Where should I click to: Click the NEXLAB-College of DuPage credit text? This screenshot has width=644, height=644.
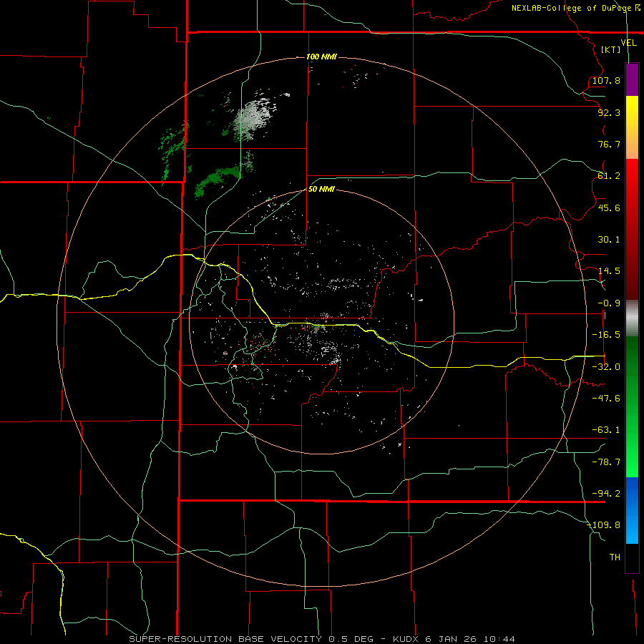[575, 8]
